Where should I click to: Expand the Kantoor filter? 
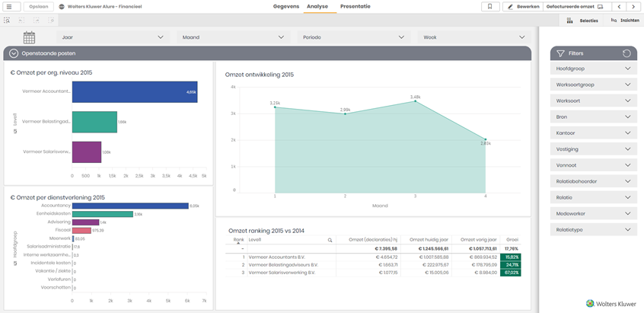pyautogui.click(x=594, y=133)
